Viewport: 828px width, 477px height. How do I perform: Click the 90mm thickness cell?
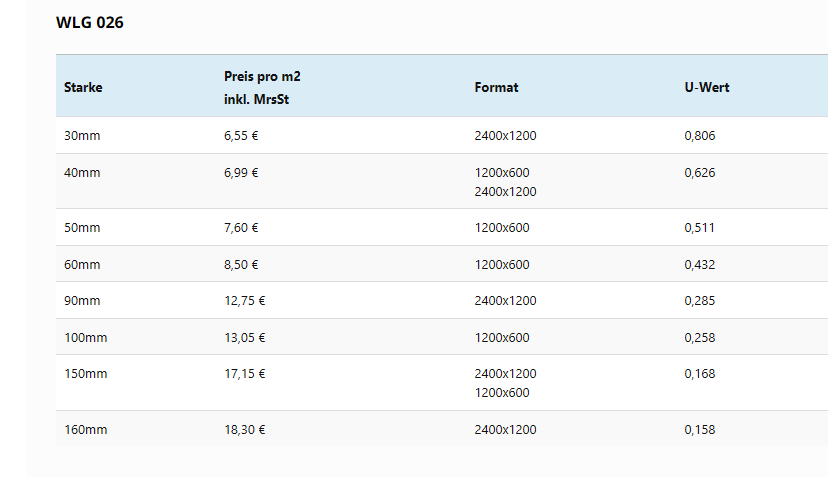tap(82, 301)
